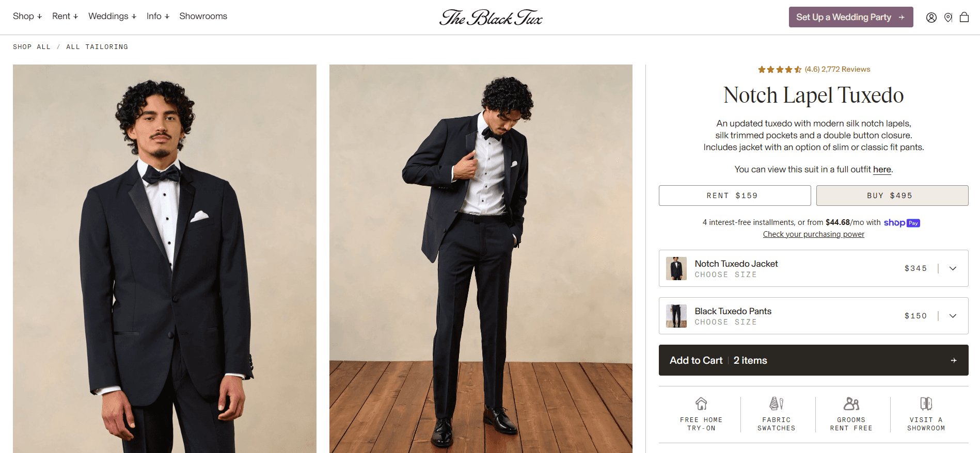Click the Set Up a Wedding Party button
This screenshot has height=453, width=980.
click(x=850, y=17)
